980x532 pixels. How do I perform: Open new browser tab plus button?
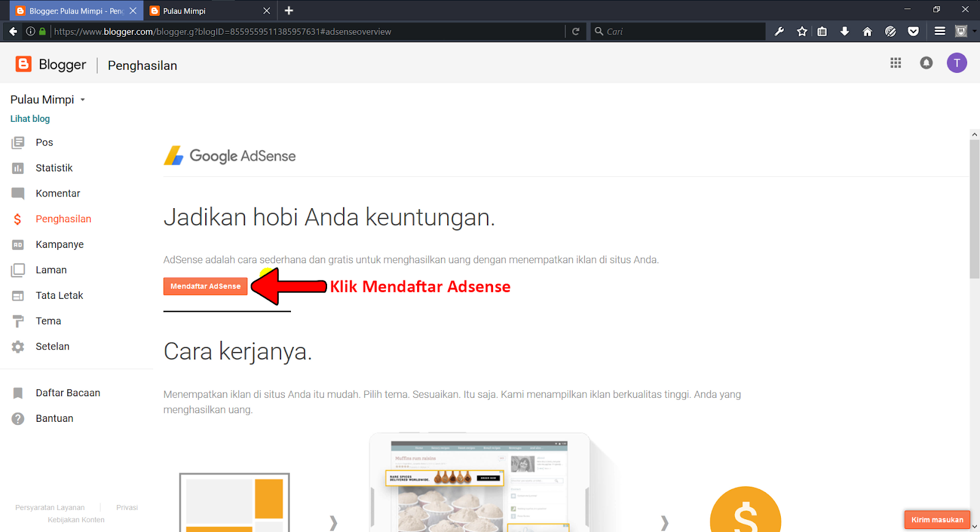pyautogui.click(x=289, y=10)
